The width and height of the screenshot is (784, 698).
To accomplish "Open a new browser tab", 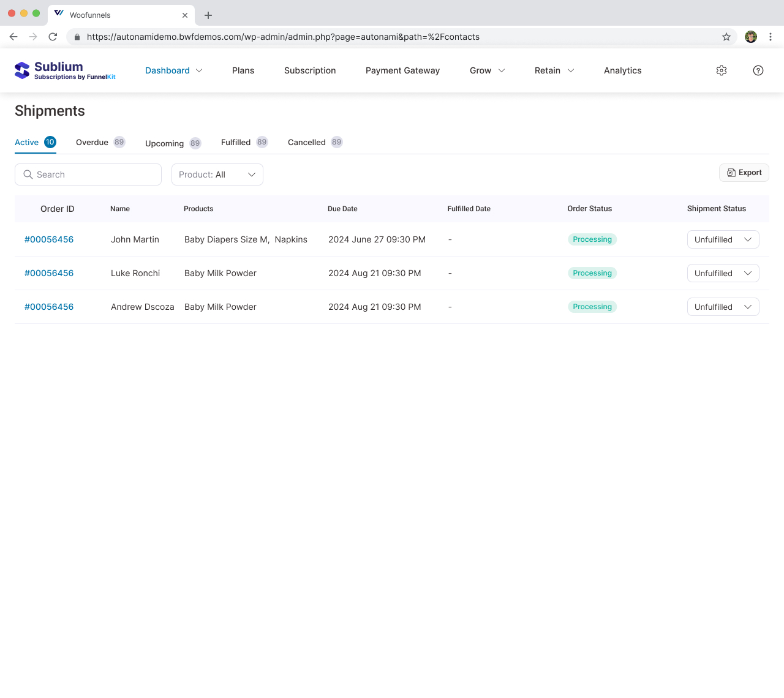I will (208, 15).
